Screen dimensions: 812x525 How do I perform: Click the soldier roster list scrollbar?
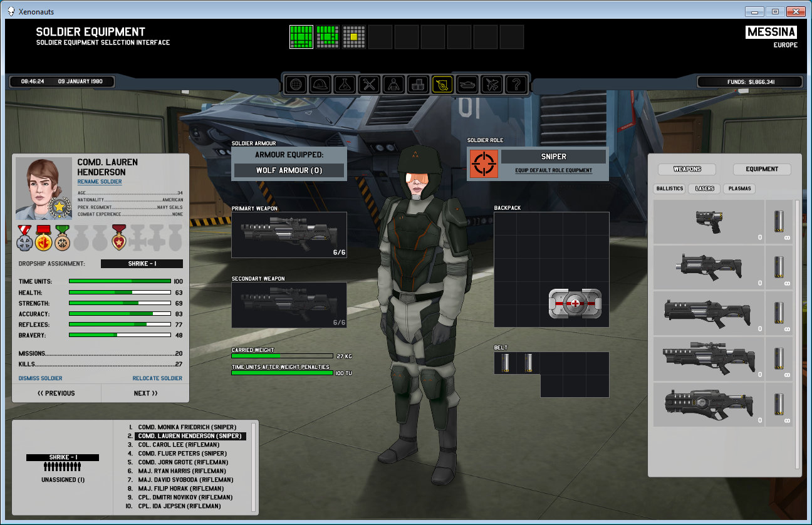pos(253,467)
